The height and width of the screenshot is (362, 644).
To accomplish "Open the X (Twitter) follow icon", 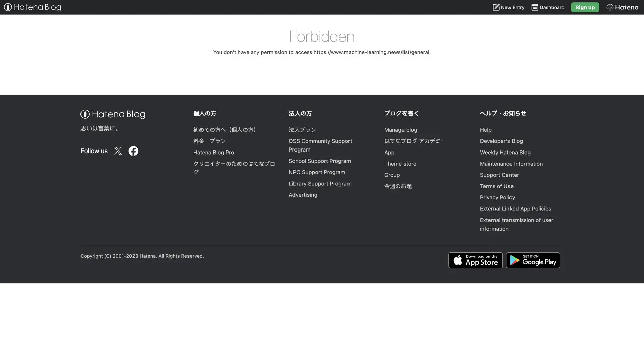I will point(118,151).
